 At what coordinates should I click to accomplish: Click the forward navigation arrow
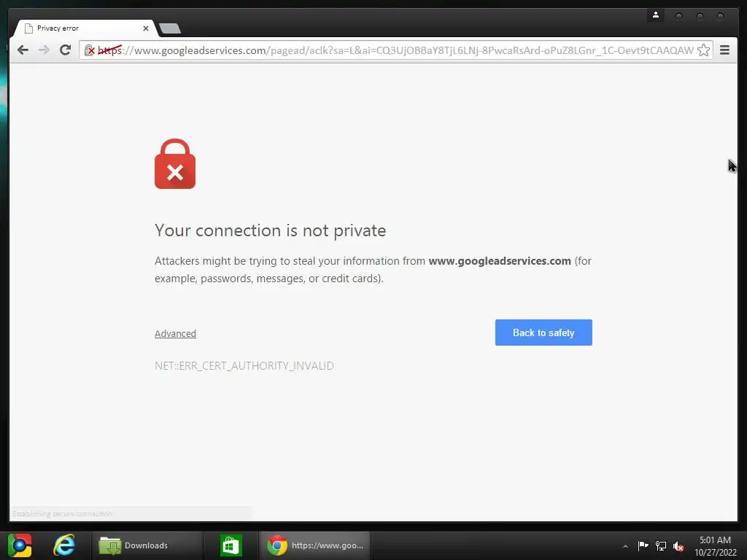pyautogui.click(x=44, y=50)
